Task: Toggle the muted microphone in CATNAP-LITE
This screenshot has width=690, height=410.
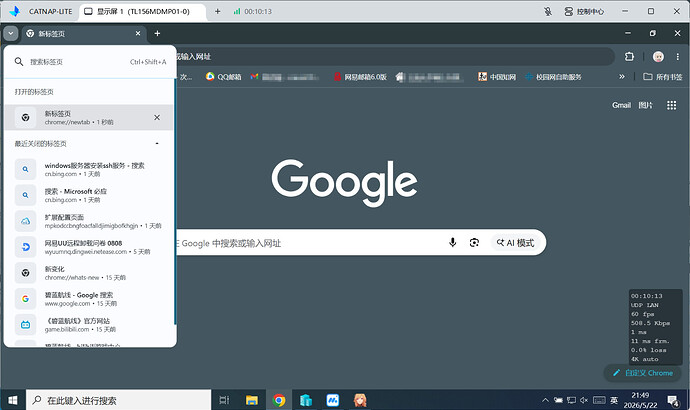Action: pyautogui.click(x=547, y=11)
